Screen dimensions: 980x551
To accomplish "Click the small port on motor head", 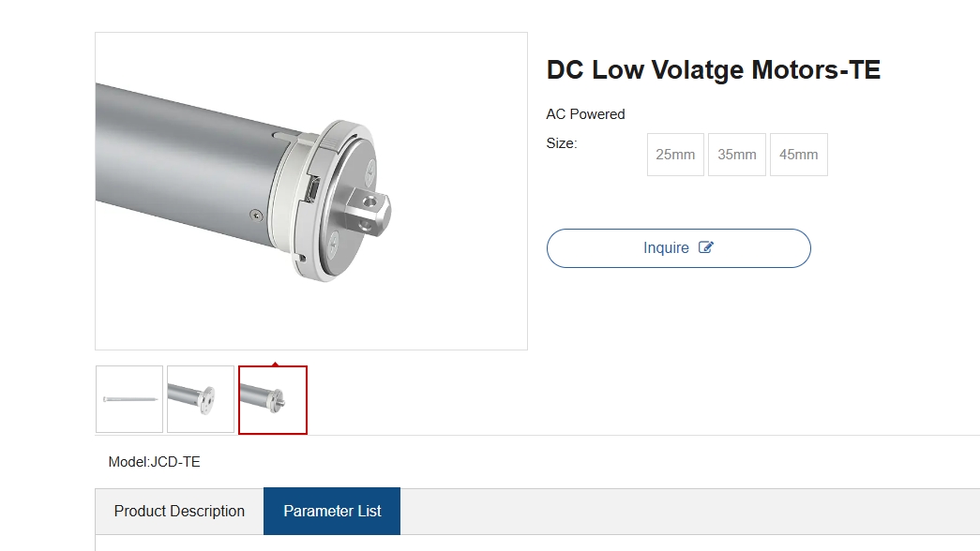I will [312, 193].
